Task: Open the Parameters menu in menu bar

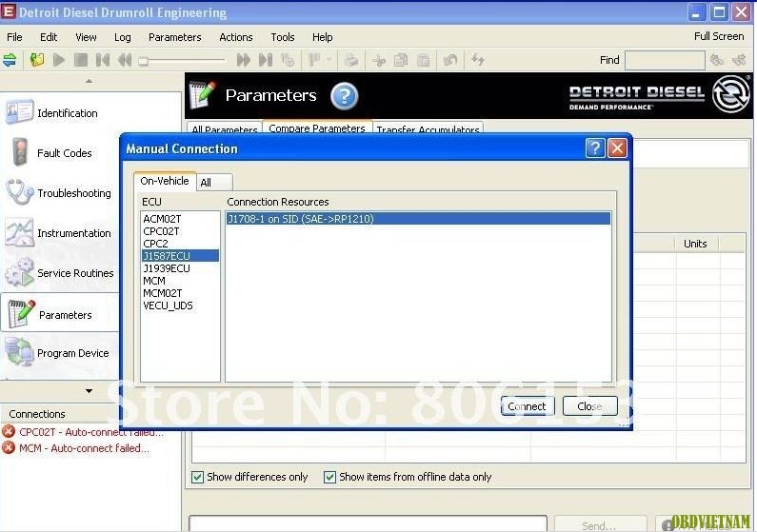Action: pyautogui.click(x=174, y=37)
